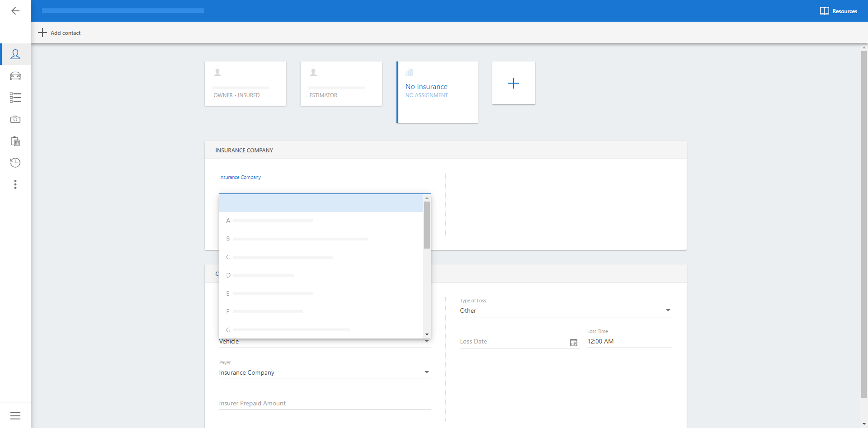Click the plus card to add contact
Screen dimensions: 868x428
[x=513, y=83]
